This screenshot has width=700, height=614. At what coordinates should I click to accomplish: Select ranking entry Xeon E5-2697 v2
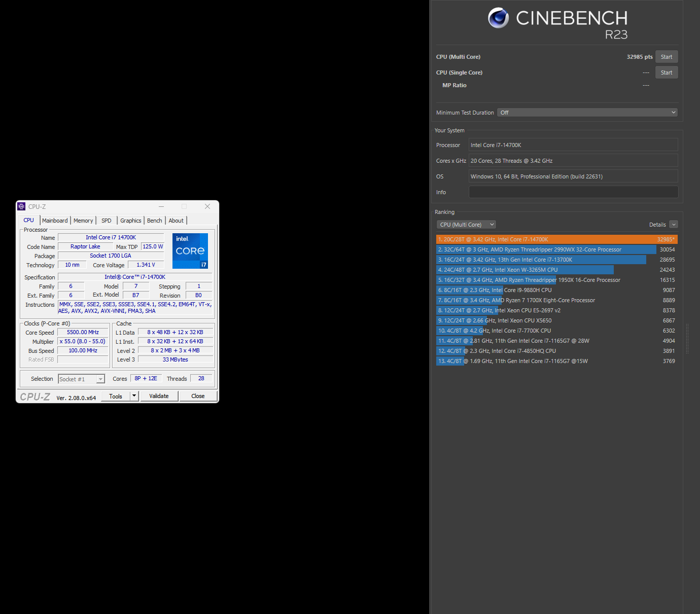[557, 310]
